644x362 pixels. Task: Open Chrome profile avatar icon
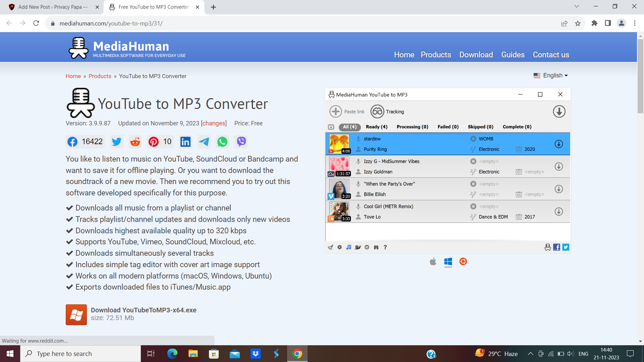click(x=621, y=23)
